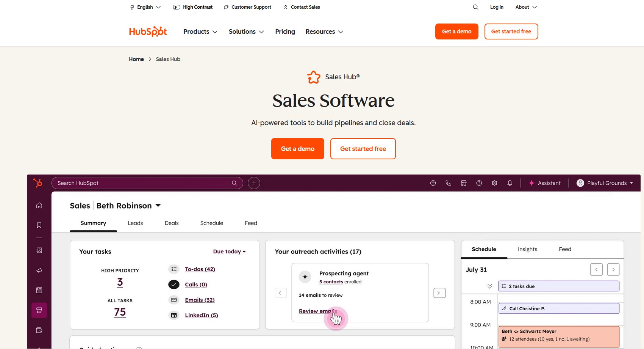Viewport: 644px width, 349px height.
Task: Open the marketplace storefront icon in app toolbar
Action: [464, 183]
